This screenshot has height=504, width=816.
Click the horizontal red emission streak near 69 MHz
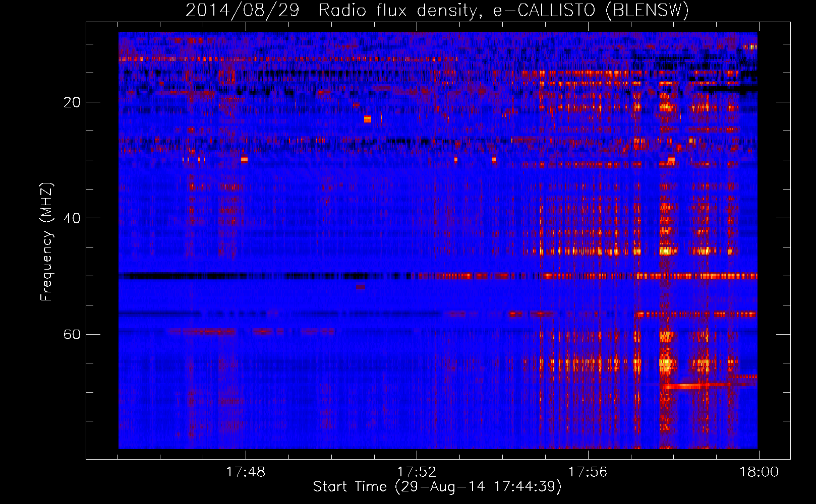click(x=696, y=386)
